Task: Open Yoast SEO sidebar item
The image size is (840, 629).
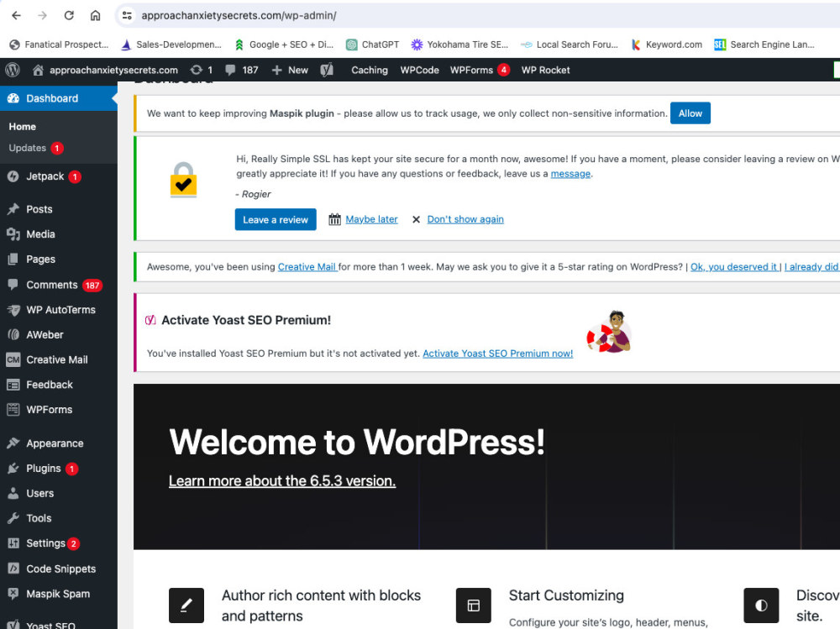Action: [x=59, y=623]
